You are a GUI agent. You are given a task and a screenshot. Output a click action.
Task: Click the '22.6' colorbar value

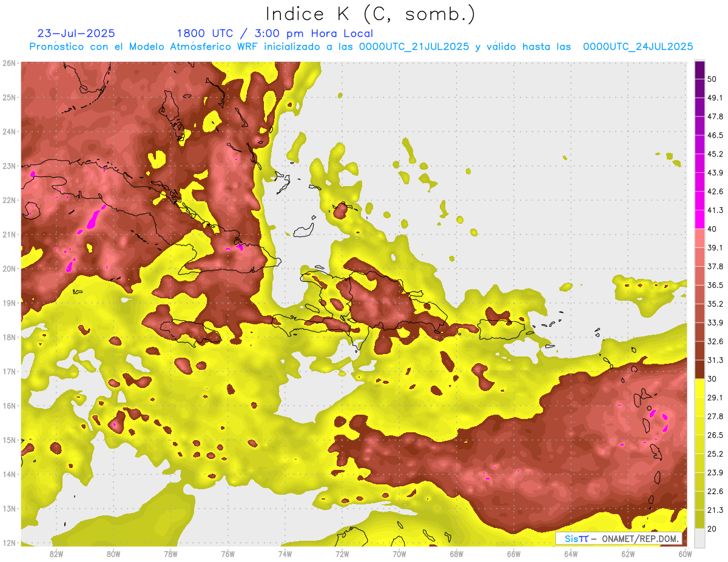click(715, 491)
